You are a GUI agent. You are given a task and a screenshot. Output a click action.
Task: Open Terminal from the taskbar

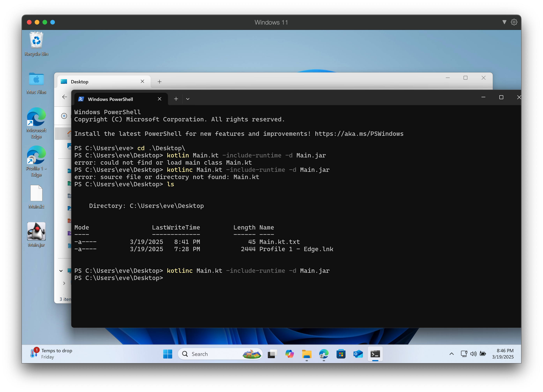pos(375,354)
